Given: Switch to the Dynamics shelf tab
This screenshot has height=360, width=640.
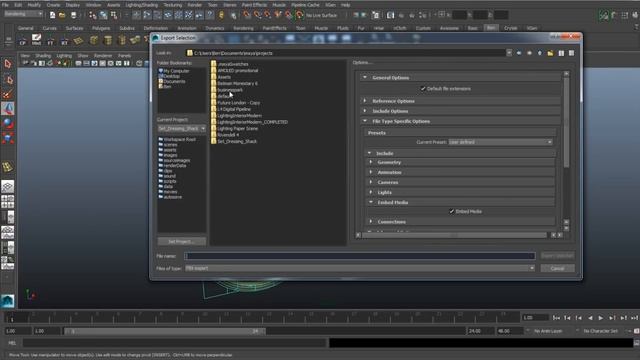Looking at the screenshot, I should click(x=215, y=28).
